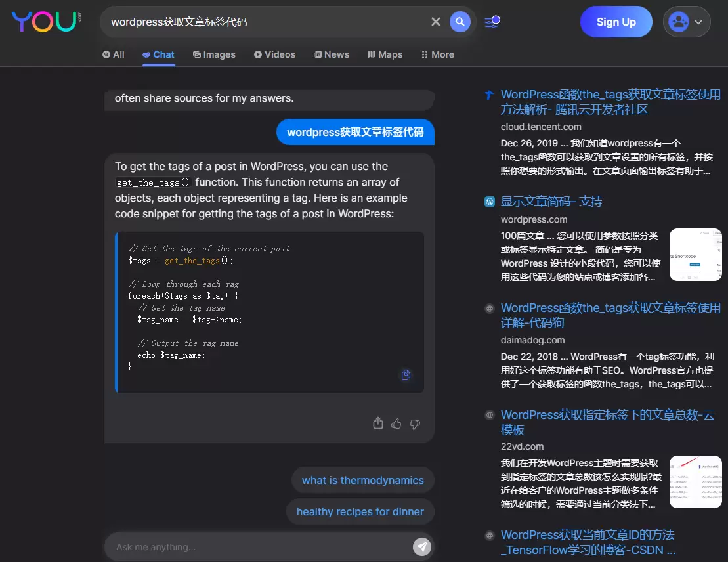Click the Tencent Cloud favicon
Viewport: 728px width, 562px height.
point(489,95)
